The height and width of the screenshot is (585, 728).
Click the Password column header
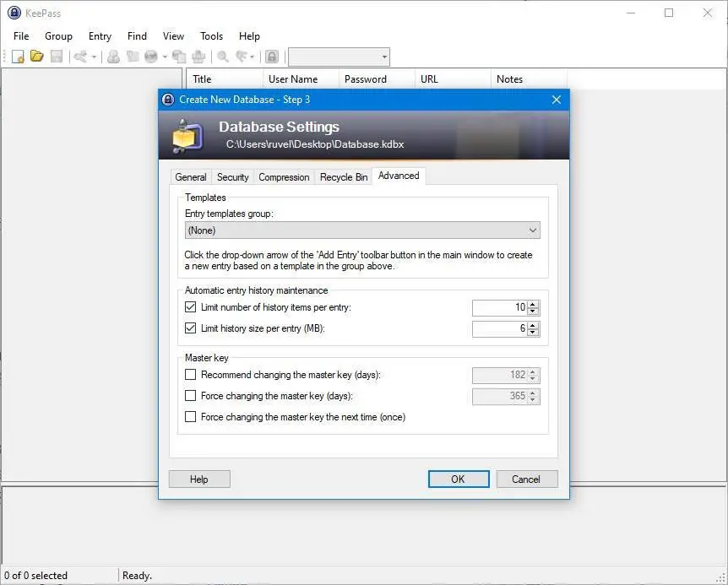tap(377, 79)
